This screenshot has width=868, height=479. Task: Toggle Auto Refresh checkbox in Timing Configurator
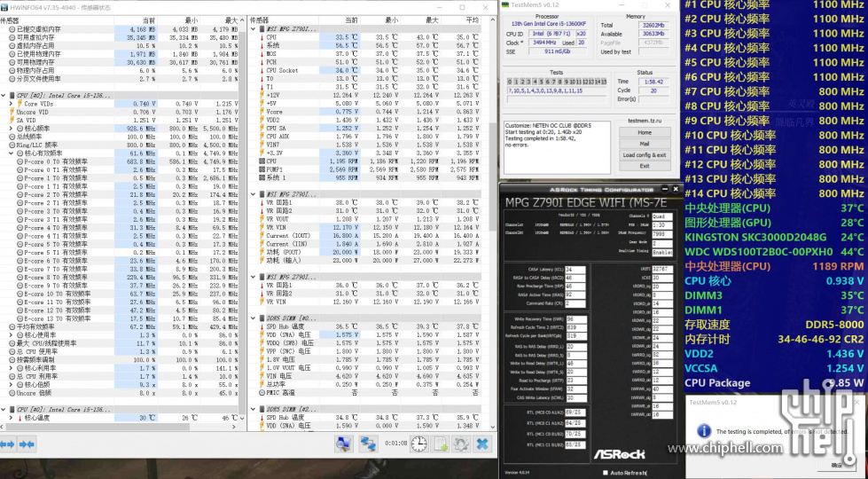point(605,473)
